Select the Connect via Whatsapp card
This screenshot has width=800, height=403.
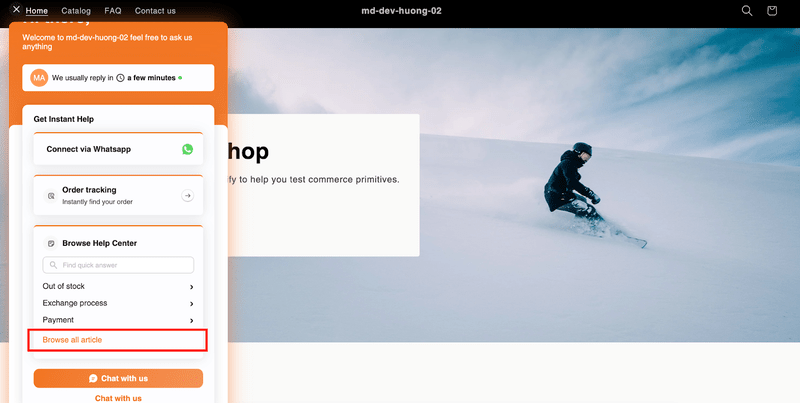118,149
